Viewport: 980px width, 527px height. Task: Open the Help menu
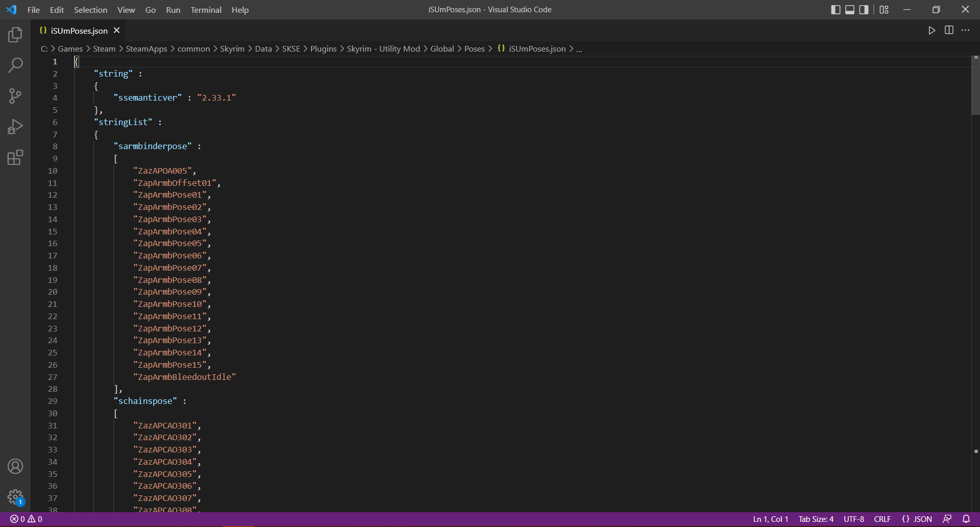240,10
